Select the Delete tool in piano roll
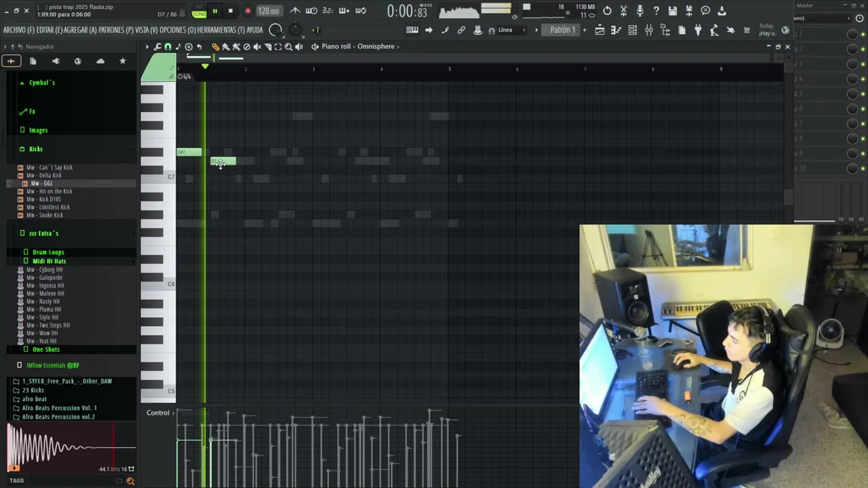The height and width of the screenshot is (488, 868). click(x=247, y=47)
